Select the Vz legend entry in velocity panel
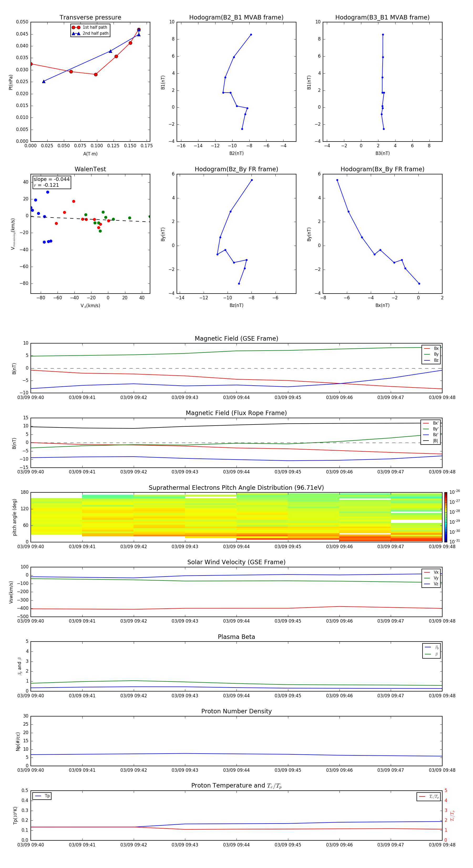This screenshot has height=868, width=473. (431, 584)
